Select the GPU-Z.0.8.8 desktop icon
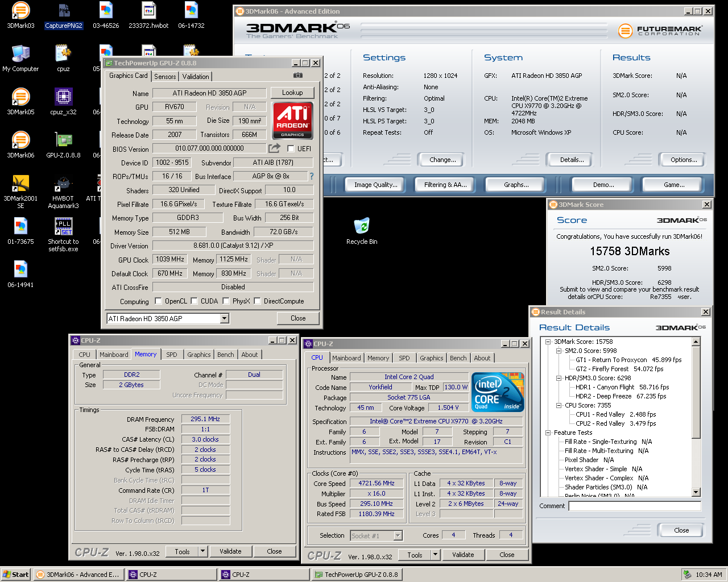728x582 pixels. click(x=63, y=145)
